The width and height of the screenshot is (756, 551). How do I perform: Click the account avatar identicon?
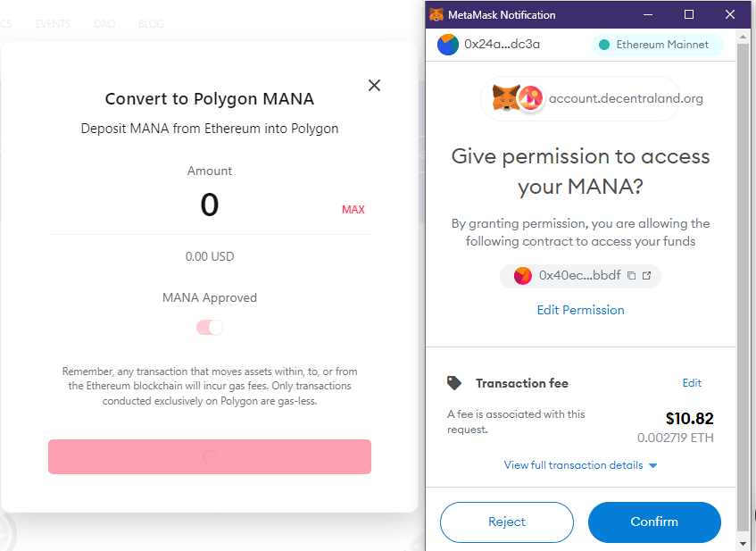point(448,44)
